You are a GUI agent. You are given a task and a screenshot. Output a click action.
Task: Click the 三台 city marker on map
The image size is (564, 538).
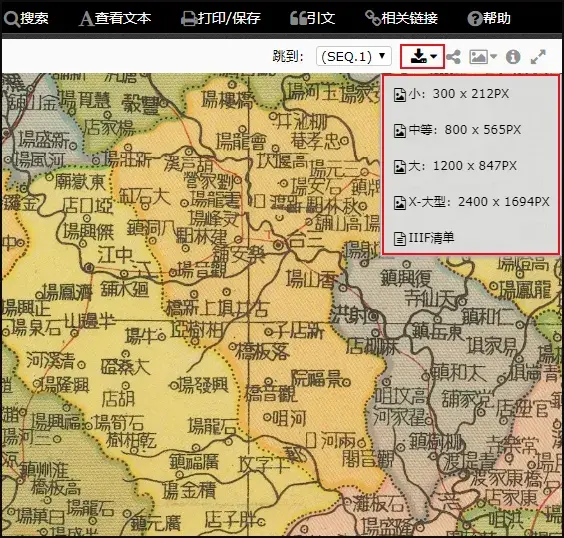[278, 245]
